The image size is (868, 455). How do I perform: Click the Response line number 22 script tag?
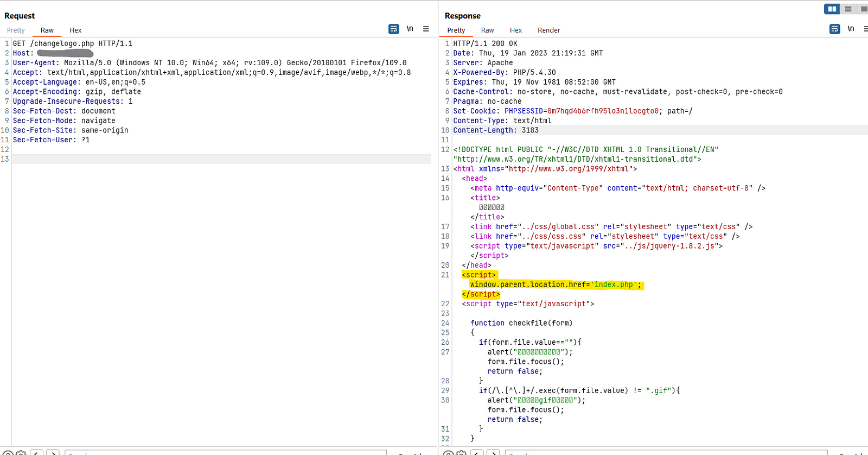tap(528, 304)
